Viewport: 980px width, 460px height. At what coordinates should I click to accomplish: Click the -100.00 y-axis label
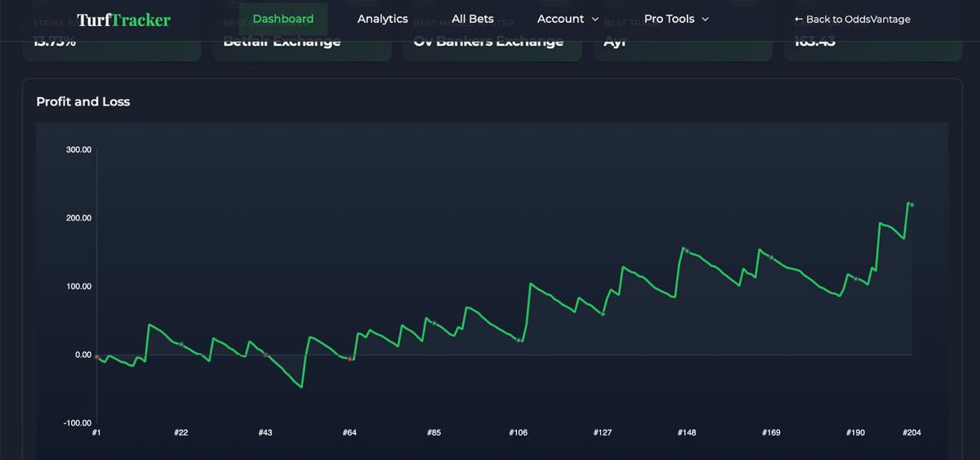click(x=78, y=423)
